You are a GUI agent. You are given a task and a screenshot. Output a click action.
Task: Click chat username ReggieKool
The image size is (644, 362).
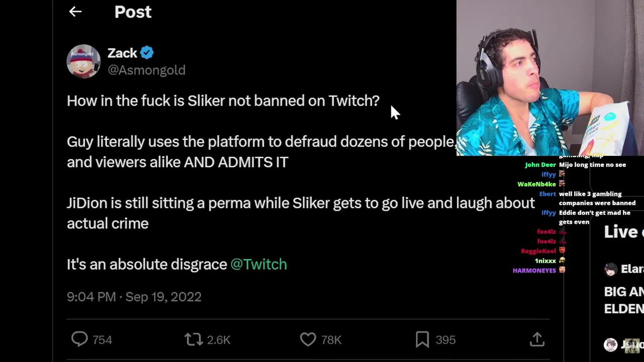point(538,251)
